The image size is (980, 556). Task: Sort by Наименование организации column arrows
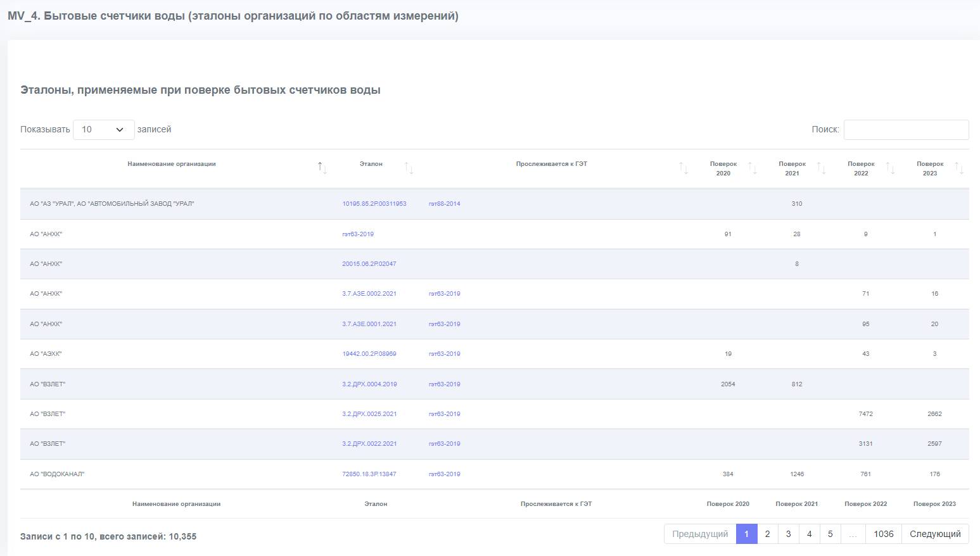click(322, 168)
